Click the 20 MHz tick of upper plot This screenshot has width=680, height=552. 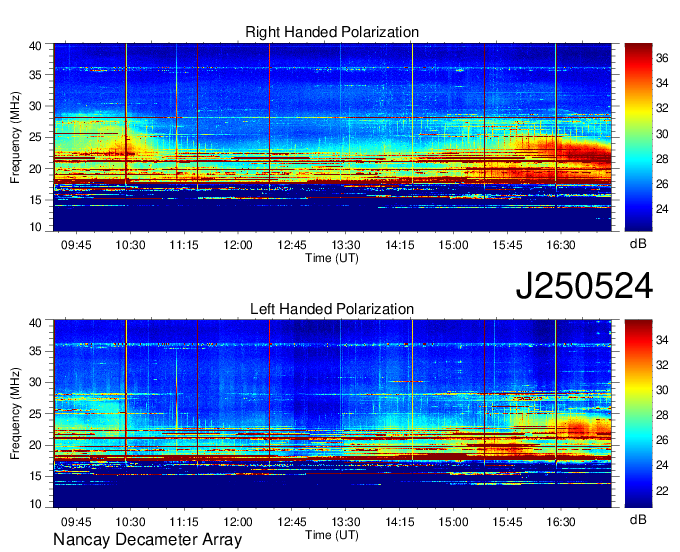(36, 169)
